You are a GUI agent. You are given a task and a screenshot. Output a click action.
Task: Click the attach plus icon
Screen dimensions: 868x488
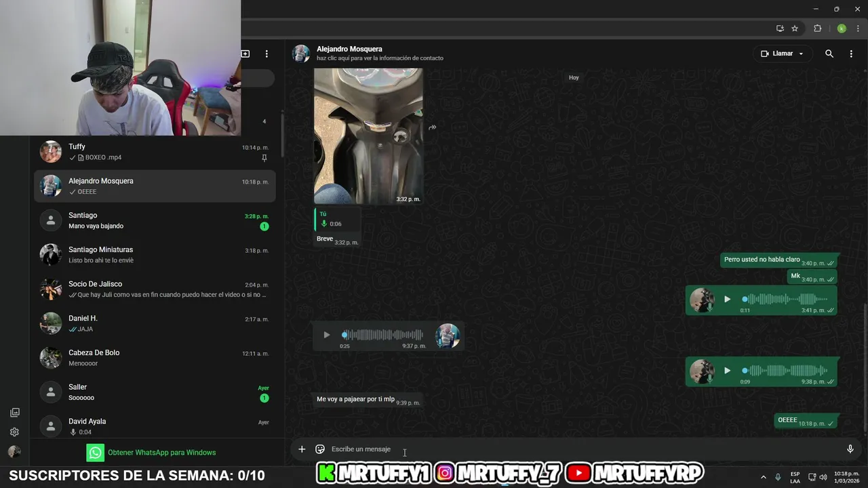[x=302, y=449]
